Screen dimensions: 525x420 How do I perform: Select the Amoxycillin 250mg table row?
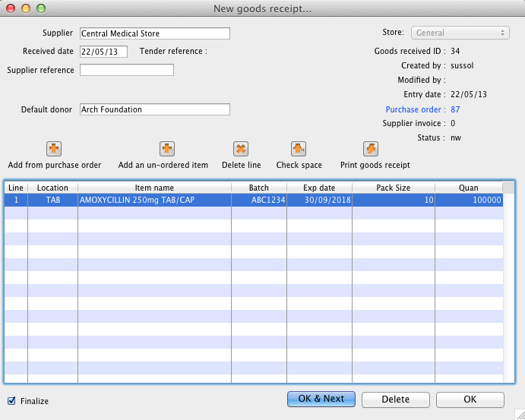156,200
